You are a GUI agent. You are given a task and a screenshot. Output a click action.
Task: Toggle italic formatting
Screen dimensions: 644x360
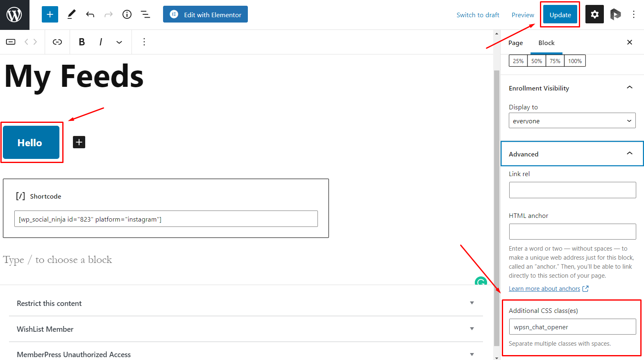100,42
